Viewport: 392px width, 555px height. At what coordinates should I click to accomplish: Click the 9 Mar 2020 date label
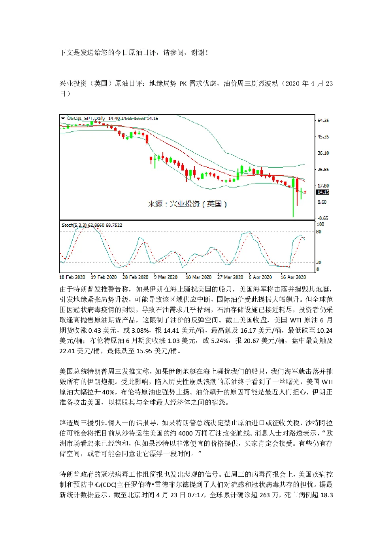(166, 277)
